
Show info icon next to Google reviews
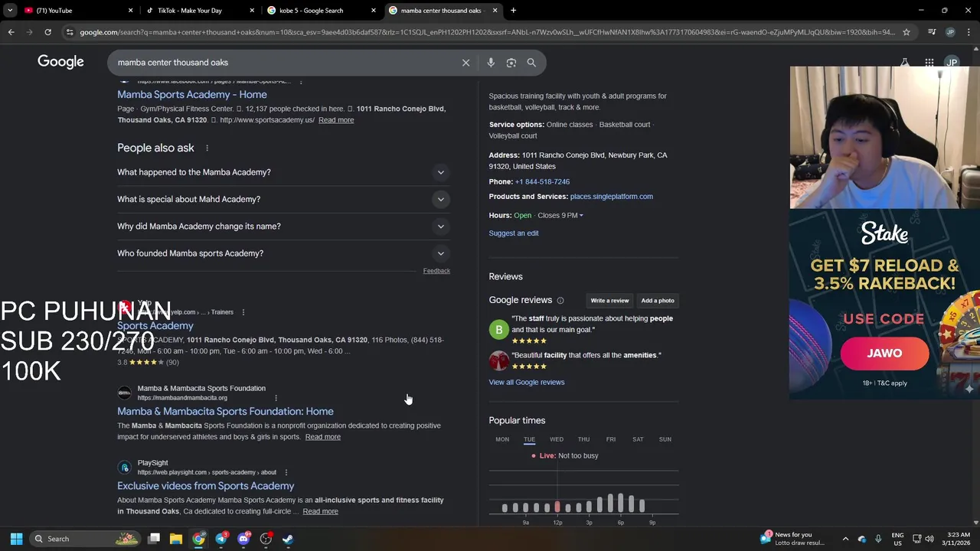(x=560, y=301)
